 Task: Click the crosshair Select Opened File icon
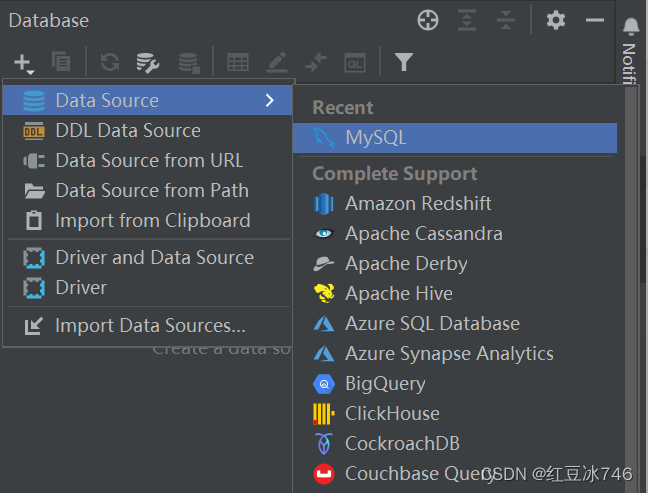[x=428, y=20]
